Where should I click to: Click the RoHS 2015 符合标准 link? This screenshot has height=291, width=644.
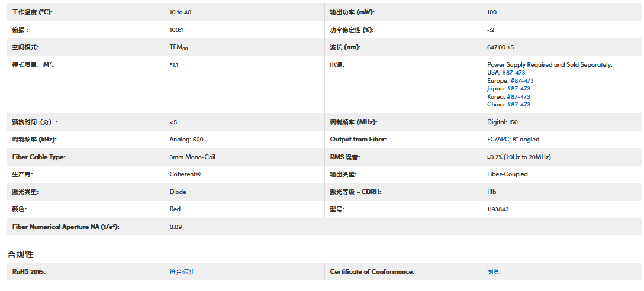click(x=182, y=271)
